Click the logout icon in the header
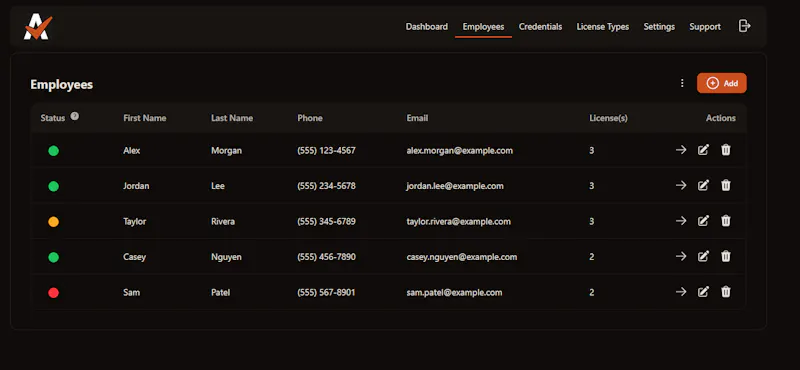The height and width of the screenshot is (370, 800). point(744,26)
